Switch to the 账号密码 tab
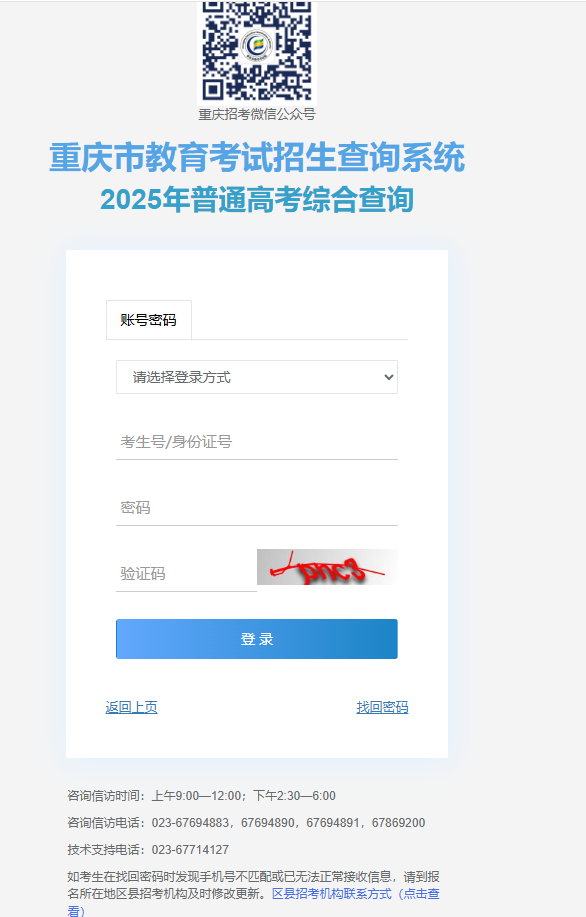586x917 pixels. click(x=149, y=320)
